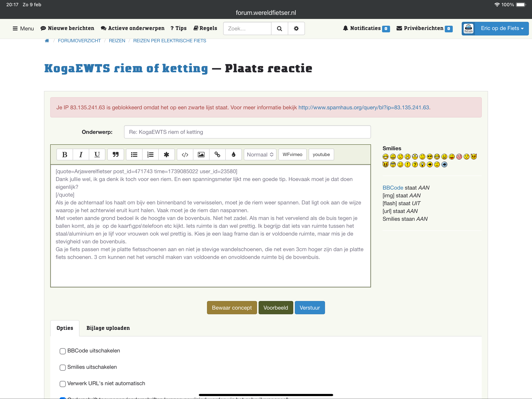Viewport: 532px width, 399px height.
Task: Open the Normaal font size dropdown
Action: (260, 154)
